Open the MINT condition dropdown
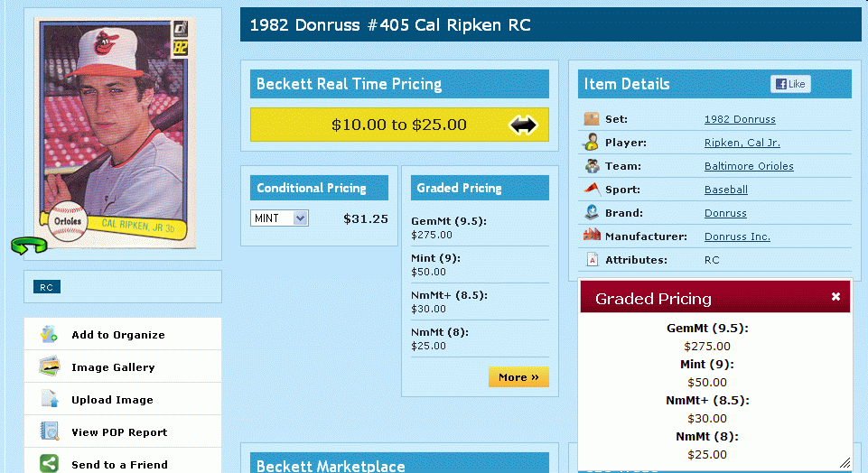Viewport: 868px width, 473px height. pos(279,218)
